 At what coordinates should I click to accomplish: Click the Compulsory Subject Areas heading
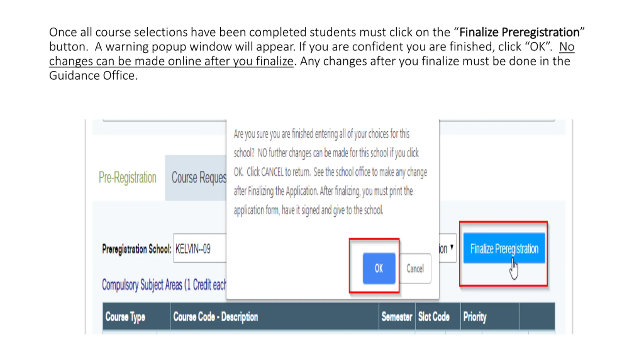164,285
